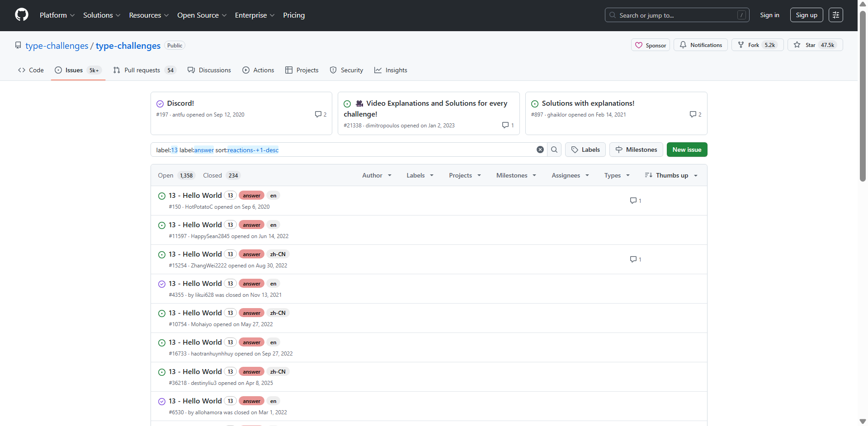
Task: Click the magnifier search button
Action: coord(554,150)
